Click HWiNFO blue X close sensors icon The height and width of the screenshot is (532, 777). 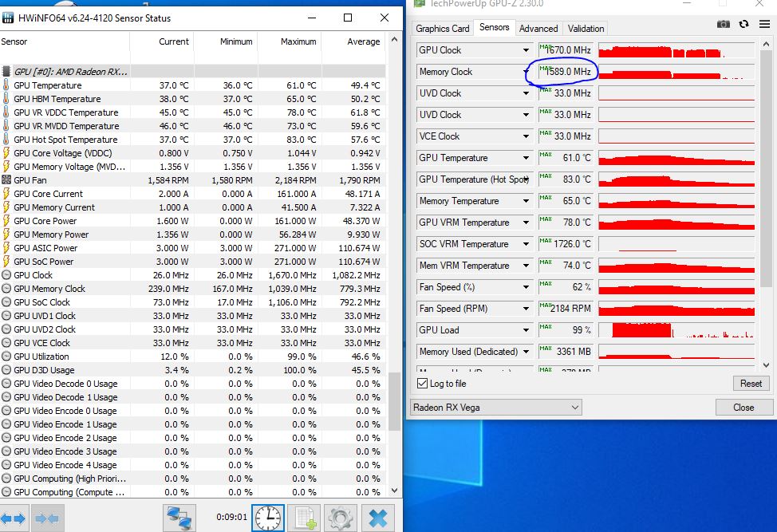pos(377,518)
